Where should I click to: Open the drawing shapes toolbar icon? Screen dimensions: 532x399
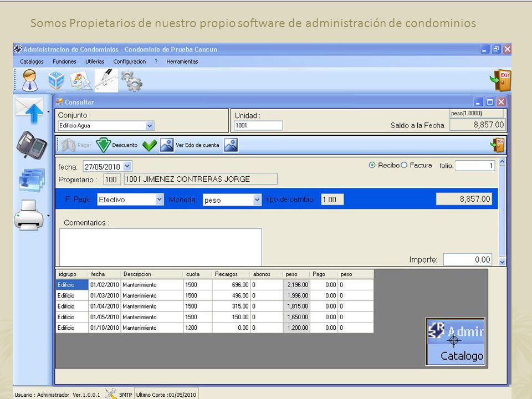point(81,81)
